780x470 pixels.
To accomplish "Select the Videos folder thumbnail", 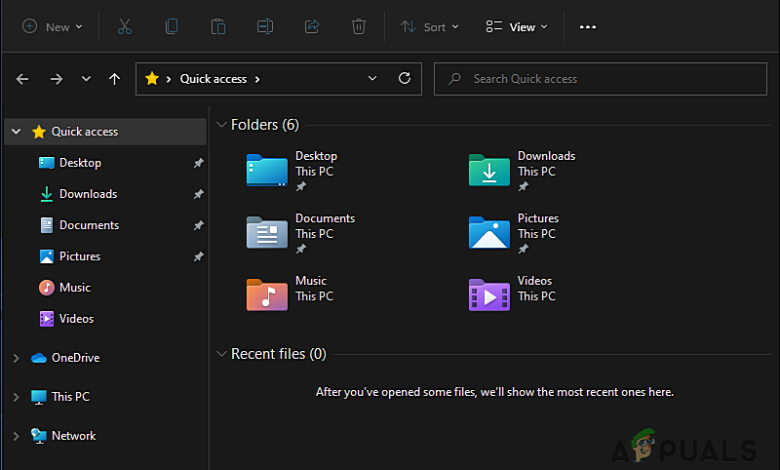I will 489,294.
